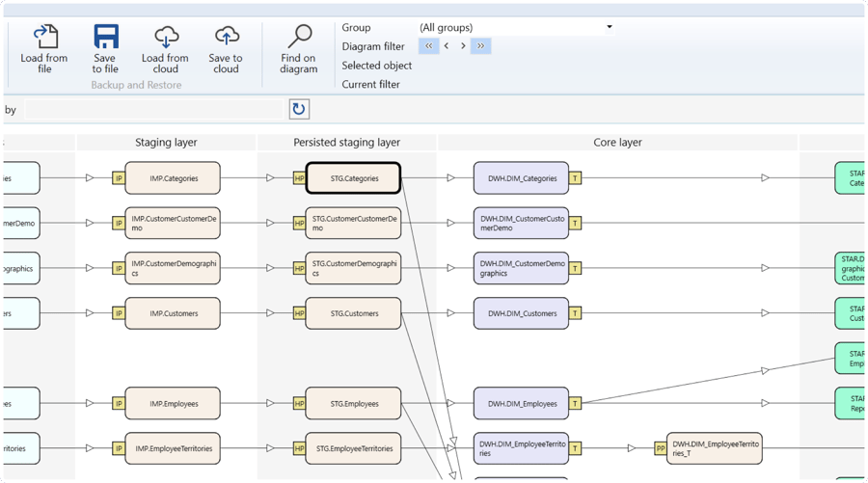This screenshot has width=868, height=483.
Task: Select the Persisted staging layer header
Action: (x=346, y=142)
